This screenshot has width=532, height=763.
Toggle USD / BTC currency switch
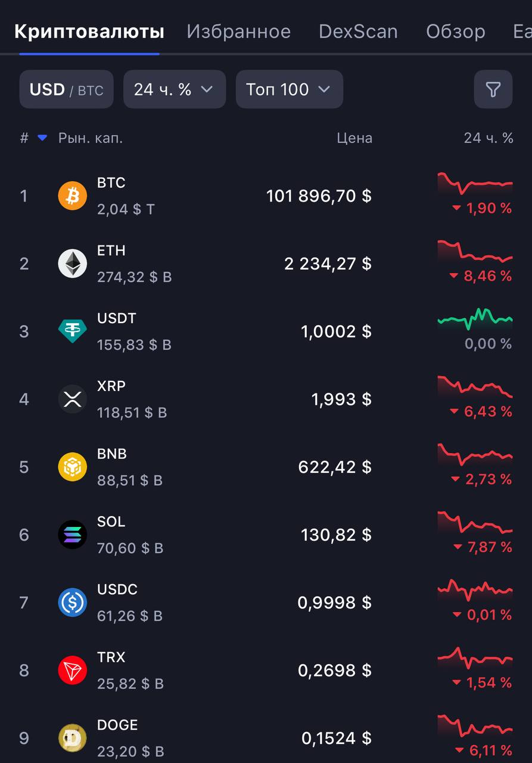click(66, 89)
